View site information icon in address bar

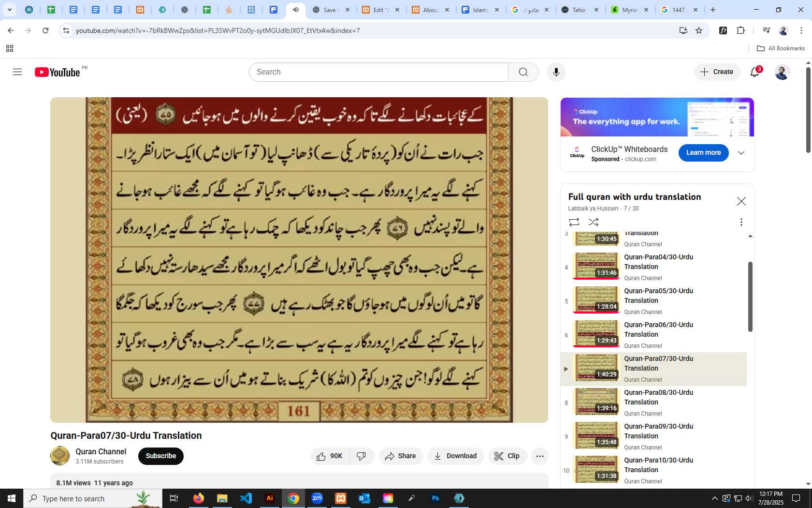point(66,30)
